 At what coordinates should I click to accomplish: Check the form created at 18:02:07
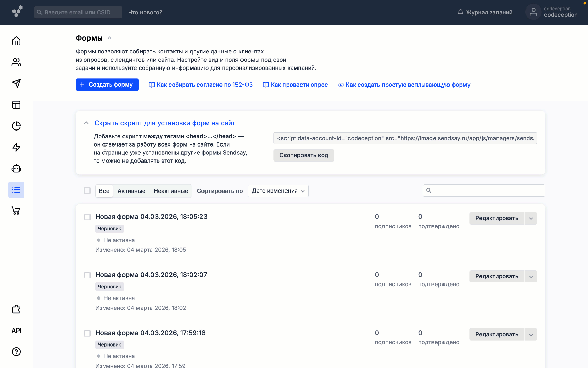pyautogui.click(x=87, y=275)
